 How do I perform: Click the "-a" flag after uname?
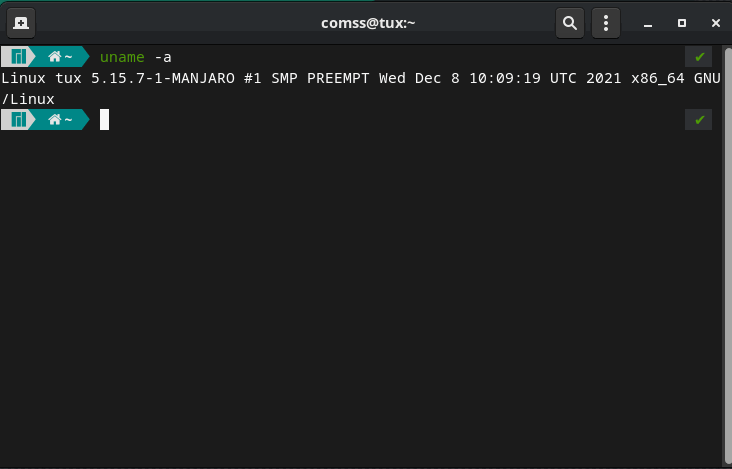point(163,57)
